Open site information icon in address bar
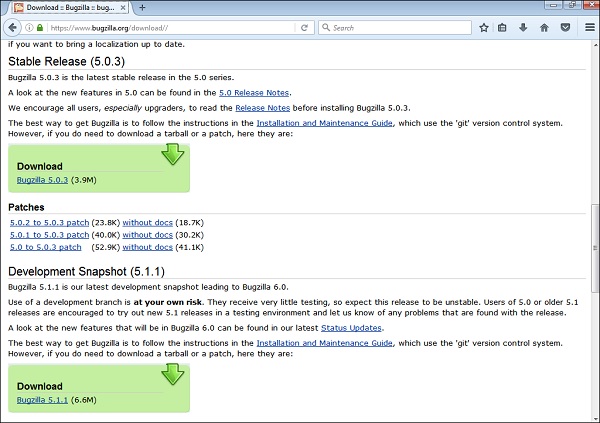 pyautogui.click(x=29, y=28)
